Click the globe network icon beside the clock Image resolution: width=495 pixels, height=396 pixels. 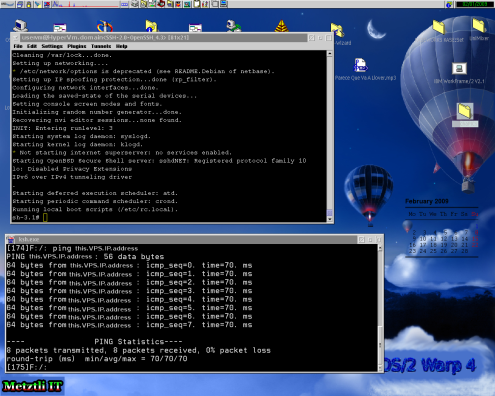pos(449,4)
